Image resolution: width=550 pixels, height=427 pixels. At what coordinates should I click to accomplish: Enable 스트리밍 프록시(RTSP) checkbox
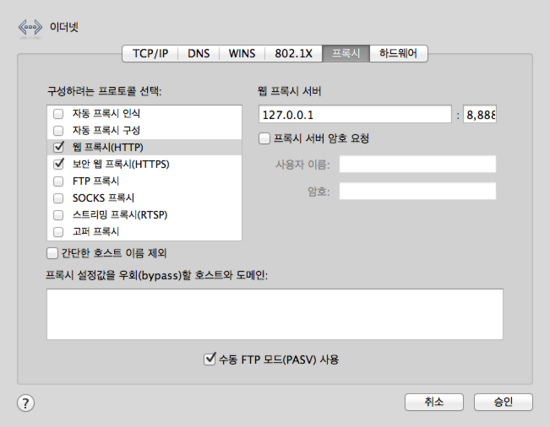(58, 215)
